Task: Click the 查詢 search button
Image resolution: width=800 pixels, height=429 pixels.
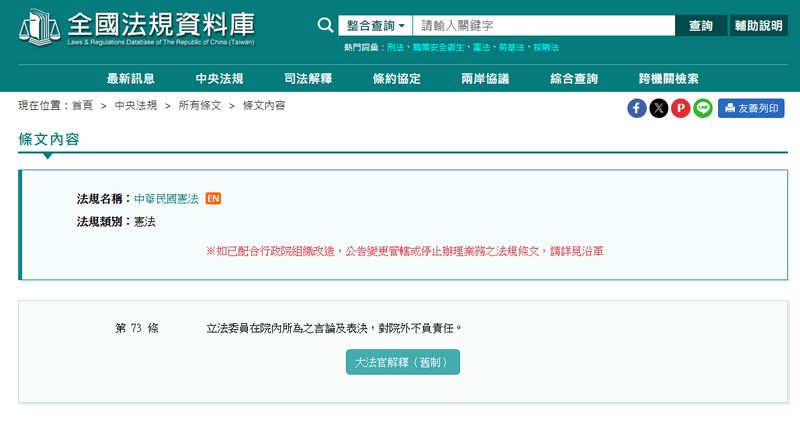Action: [701, 26]
